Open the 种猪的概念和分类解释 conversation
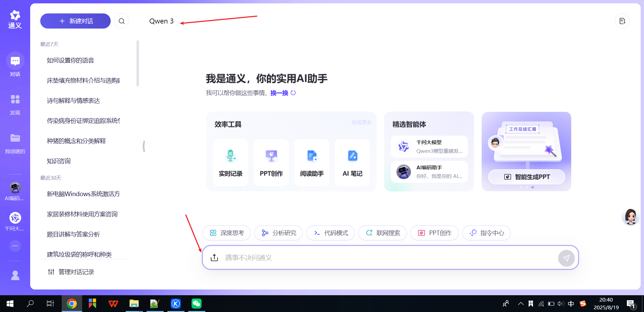Image resolution: width=644 pixels, height=312 pixels. click(x=76, y=141)
